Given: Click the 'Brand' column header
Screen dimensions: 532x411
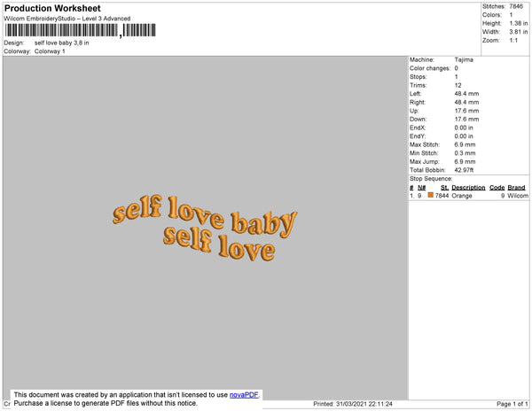Looking at the screenshot, I should (516, 188).
